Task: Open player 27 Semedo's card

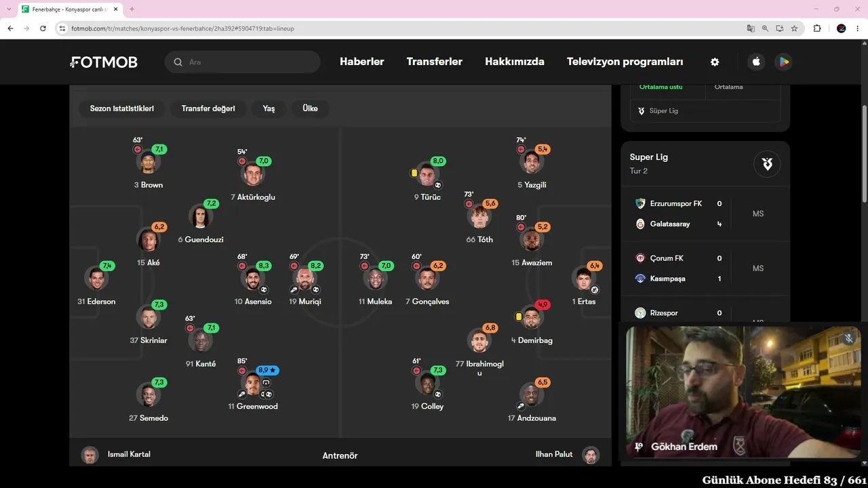Action: [x=149, y=401]
